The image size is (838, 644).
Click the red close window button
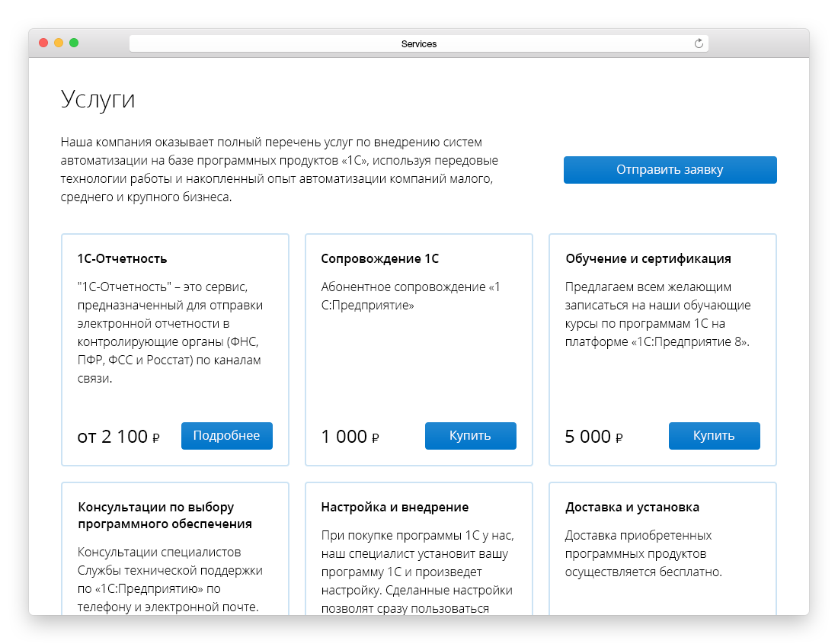[43, 43]
